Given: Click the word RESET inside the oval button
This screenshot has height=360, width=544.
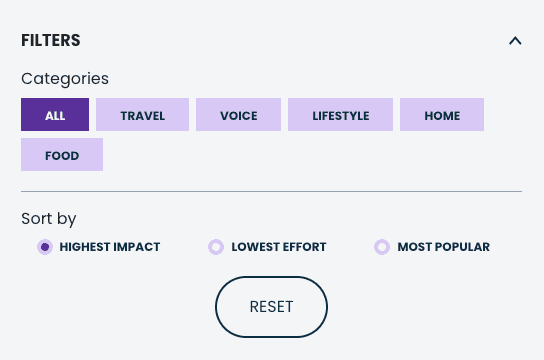Looking at the screenshot, I should (271, 307).
